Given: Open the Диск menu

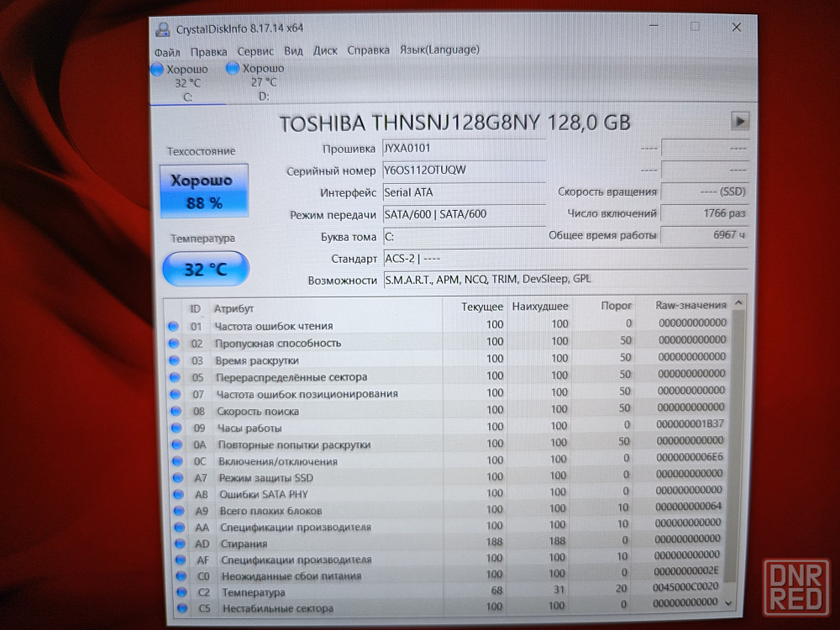Looking at the screenshot, I should click(325, 50).
